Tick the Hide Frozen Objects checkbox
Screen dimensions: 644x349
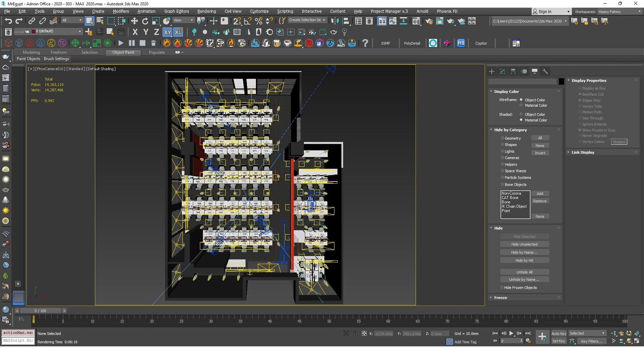tap(502, 288)
